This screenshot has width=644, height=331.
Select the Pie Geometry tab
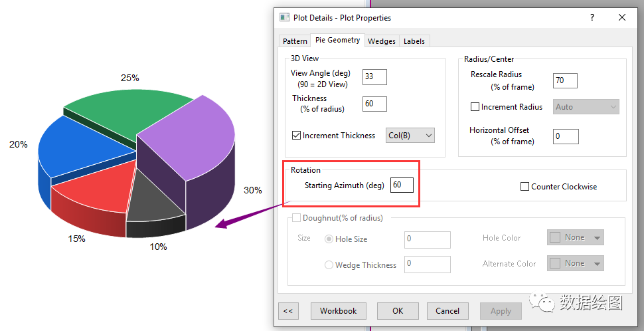pos(338,40)
